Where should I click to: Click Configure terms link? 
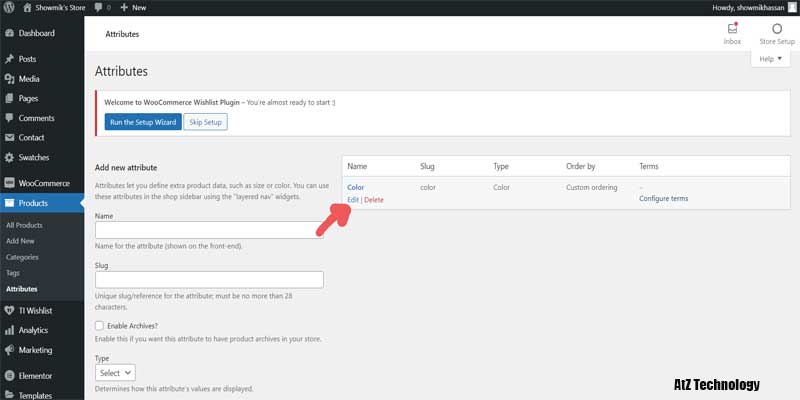click(x=663, y=198)
